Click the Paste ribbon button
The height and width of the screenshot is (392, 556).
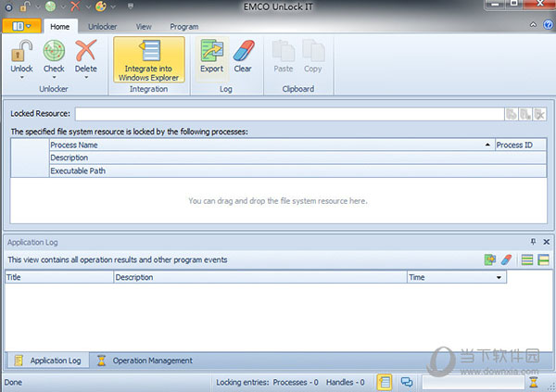pyautogui.click(x=284, y=56)
